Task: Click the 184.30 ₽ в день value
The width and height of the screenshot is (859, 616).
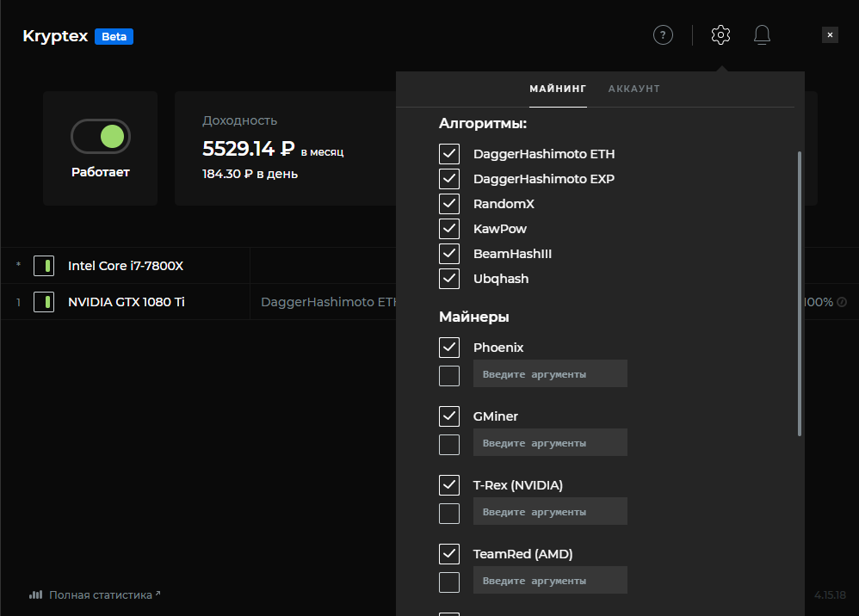Action: tap(250, 174)
